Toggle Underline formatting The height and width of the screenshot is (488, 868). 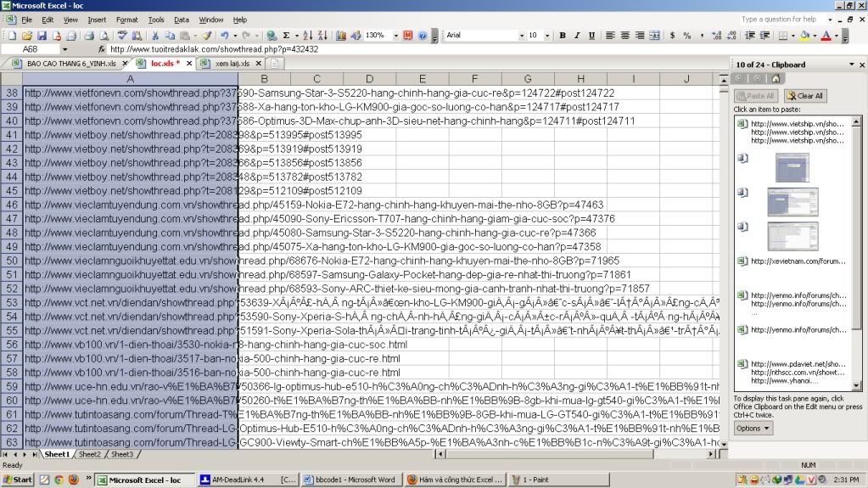tap(591, 36)
